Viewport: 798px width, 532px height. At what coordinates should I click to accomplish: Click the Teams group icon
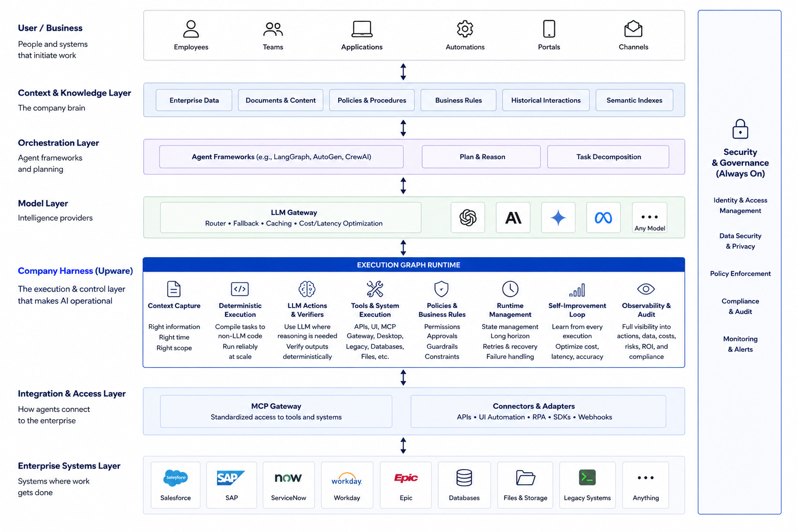tap(273, 29)
